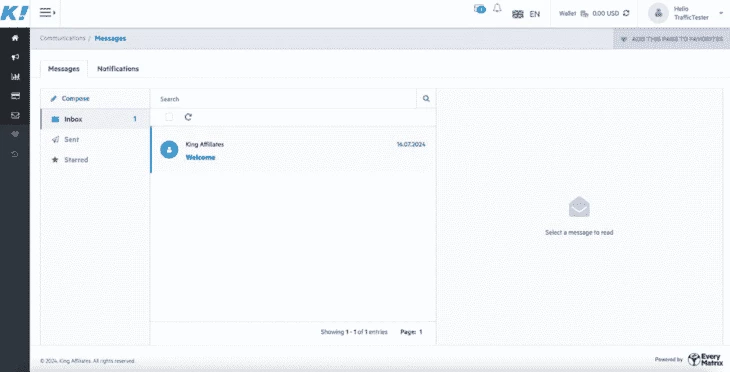Open the envelope communications sidebar icon
This screenshot has width=730, height=372.
[x=15, y=115]
